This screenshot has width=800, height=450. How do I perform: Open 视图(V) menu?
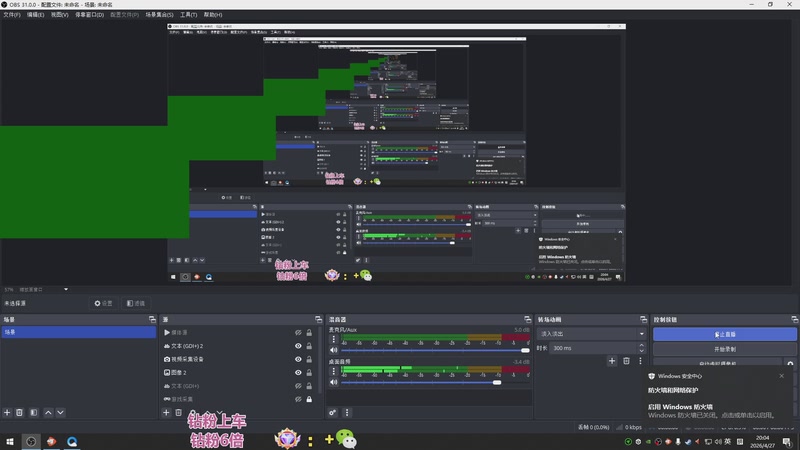pos(59,15)
